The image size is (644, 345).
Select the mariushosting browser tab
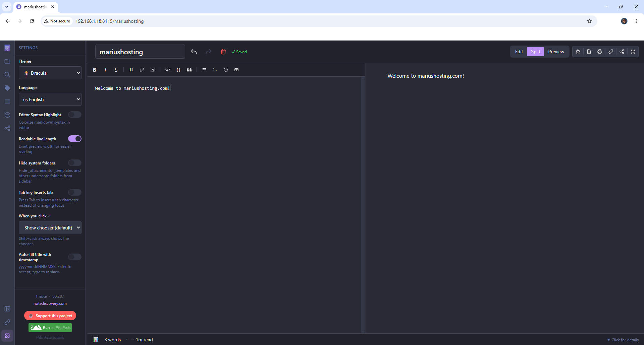pos(35,7)
